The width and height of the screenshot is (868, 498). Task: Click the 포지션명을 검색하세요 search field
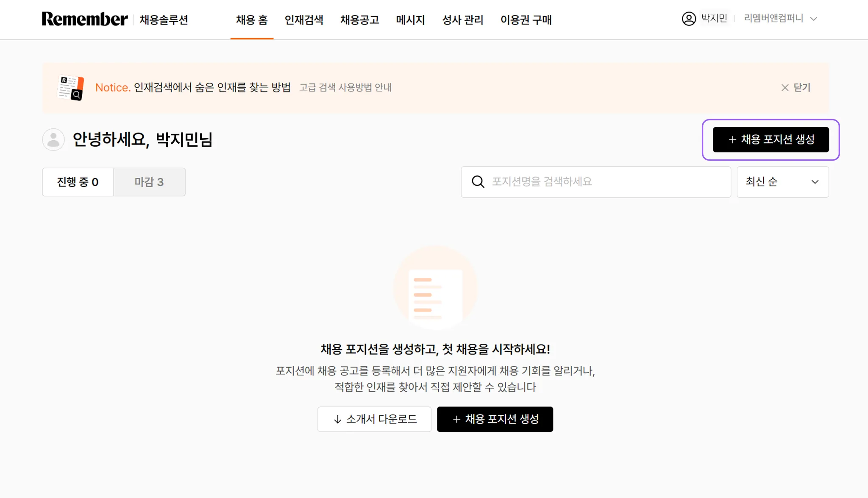pyautogui.click(x=596, y=182)
